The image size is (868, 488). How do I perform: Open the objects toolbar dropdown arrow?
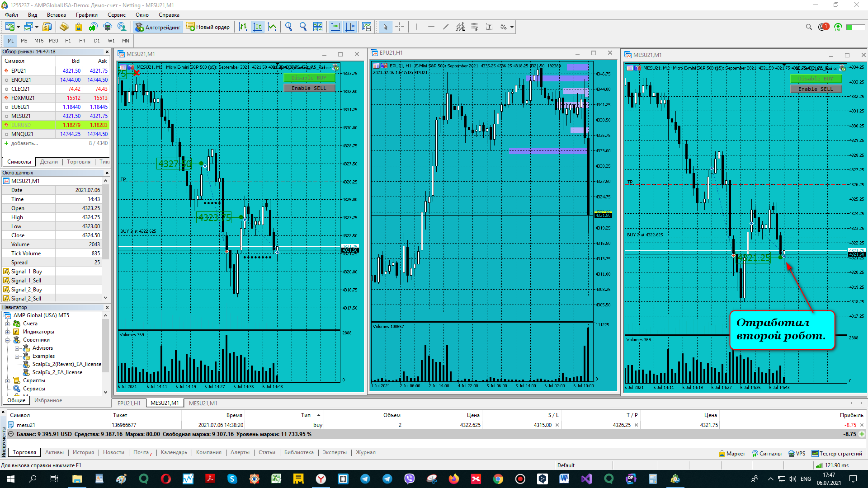tap(512, 27)
